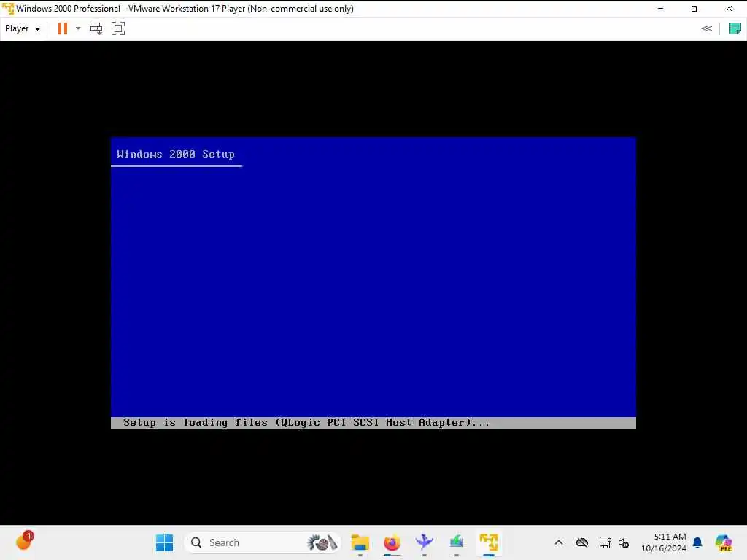The image size is (747, 560).
Task: Show hidden system tray icons
Action: tap(559, 542)
